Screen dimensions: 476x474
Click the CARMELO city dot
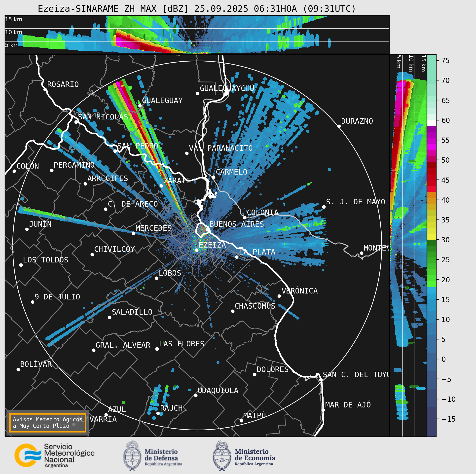214,177
